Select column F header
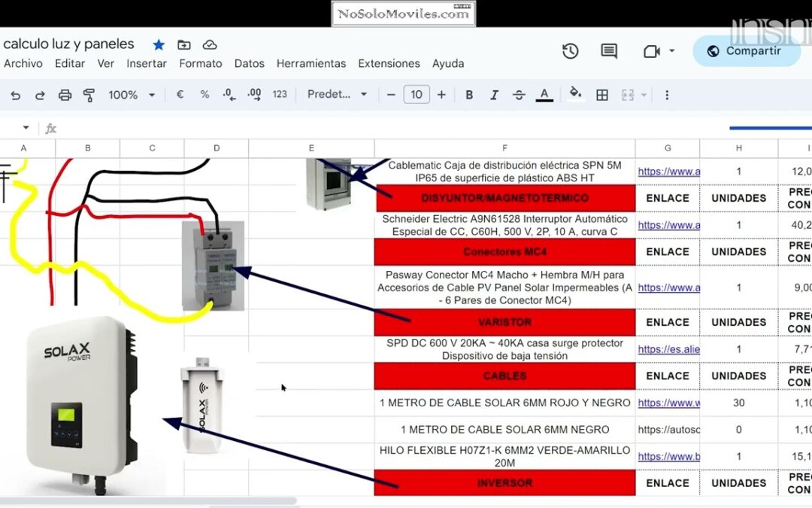Image resolution: width=812 pixels, height=508 pixels. click(505, 148)
